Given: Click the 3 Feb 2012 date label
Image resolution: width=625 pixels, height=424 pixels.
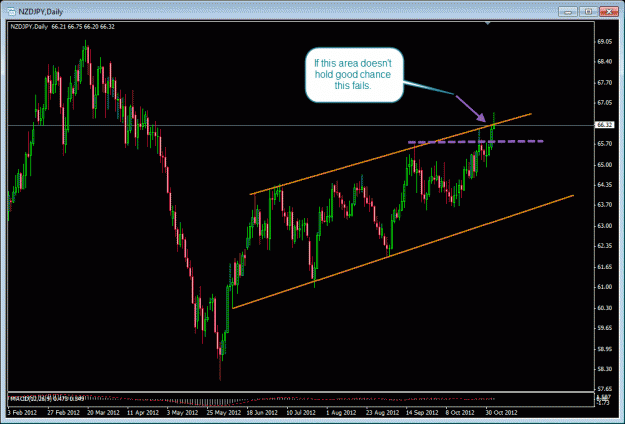Looking at the screenshot, I should (x=22, y=413).
